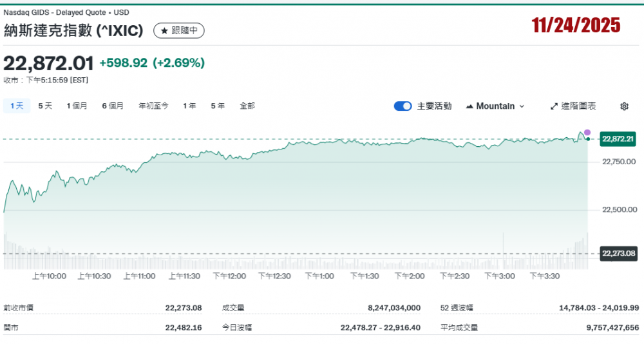Open the 進階圖表 advanced chart link
Viewport: 644px width, 344px height.
pyautogui.click(x=578, y=106)
